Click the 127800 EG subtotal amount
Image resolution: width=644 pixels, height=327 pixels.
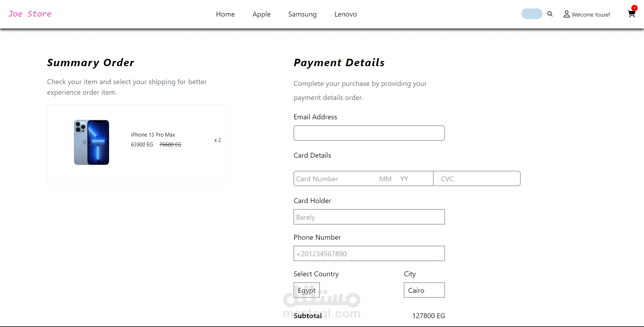[428, 316]
